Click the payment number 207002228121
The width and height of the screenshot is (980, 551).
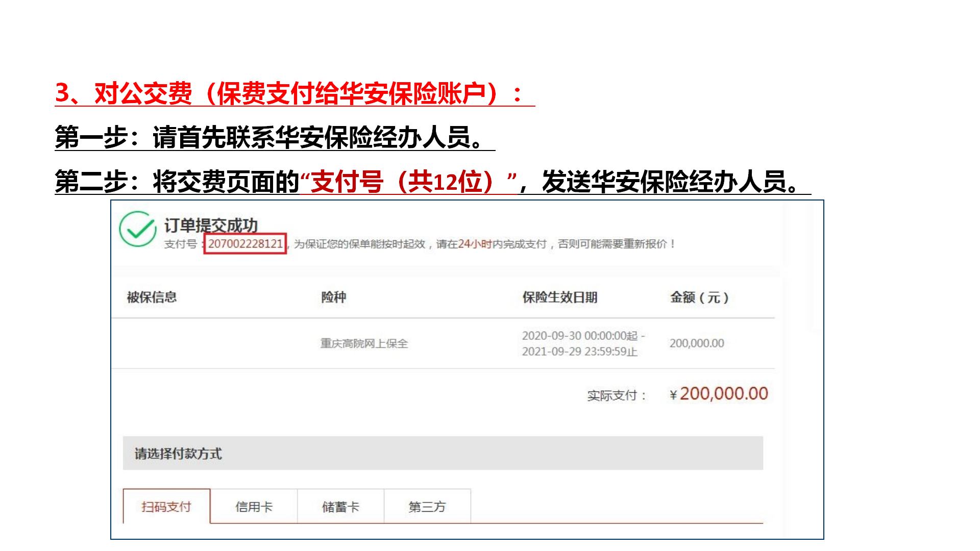click(245, 244)
